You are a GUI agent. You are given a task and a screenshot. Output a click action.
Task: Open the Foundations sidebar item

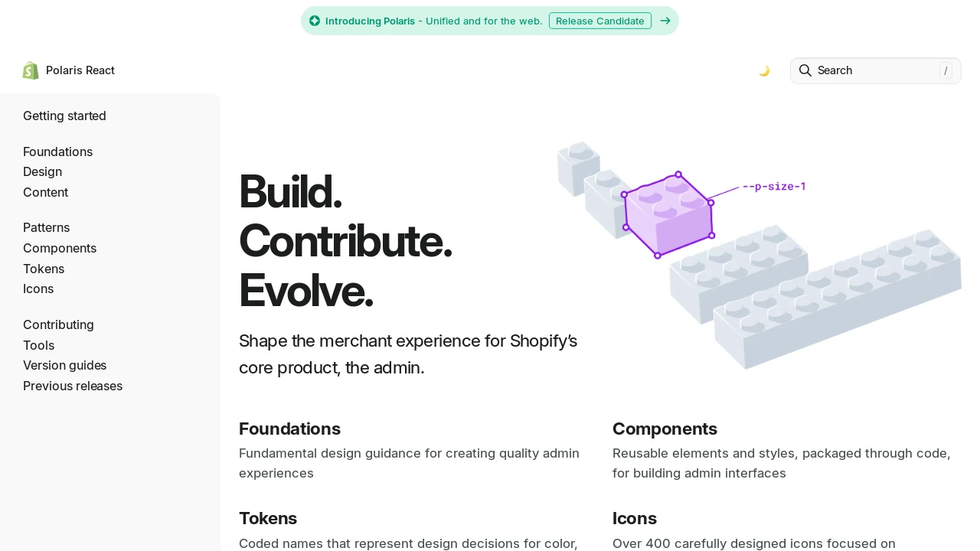pyautogui.click(x=57, y=152)
